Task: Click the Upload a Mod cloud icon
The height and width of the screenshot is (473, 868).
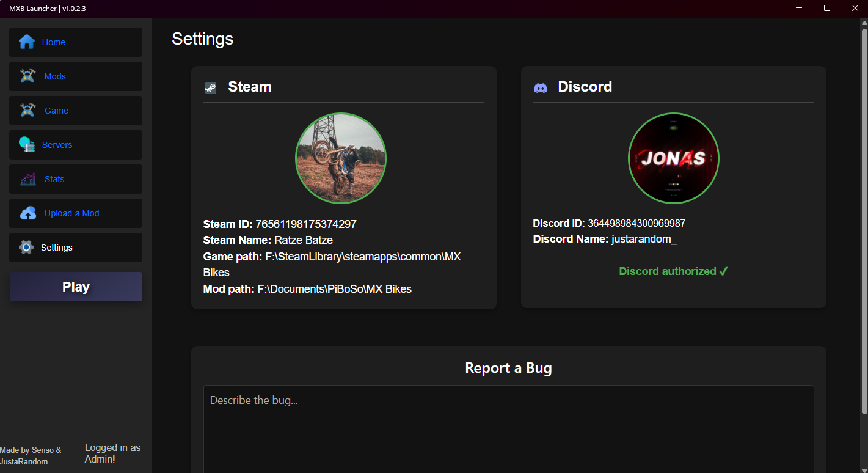Action: [x=27, y=213]
